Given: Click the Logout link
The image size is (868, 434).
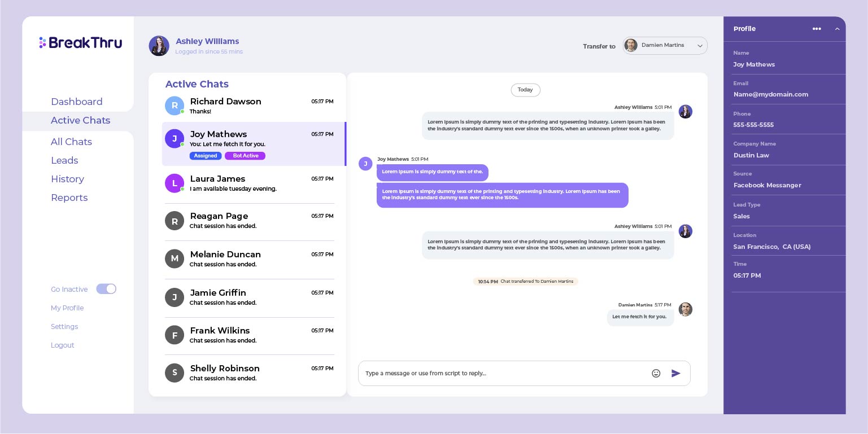Looking at the screenshot, I should point(63,345).
